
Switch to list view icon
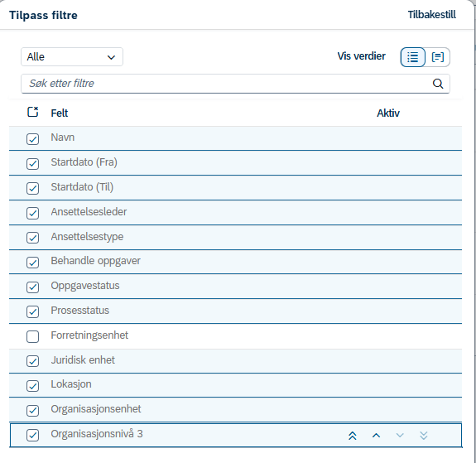click(412, 57)
